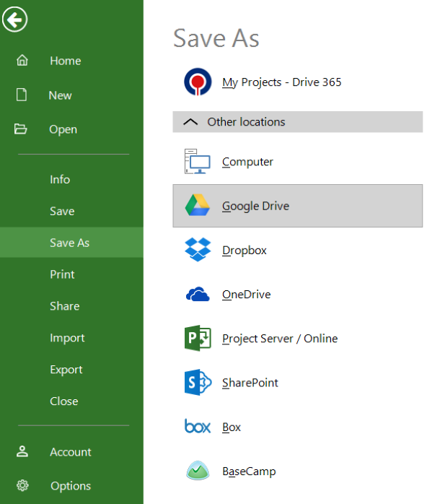The width and height of the screenshot is (440, 504).
Task: Click the SharePoint blue icon
Action: 198,383
